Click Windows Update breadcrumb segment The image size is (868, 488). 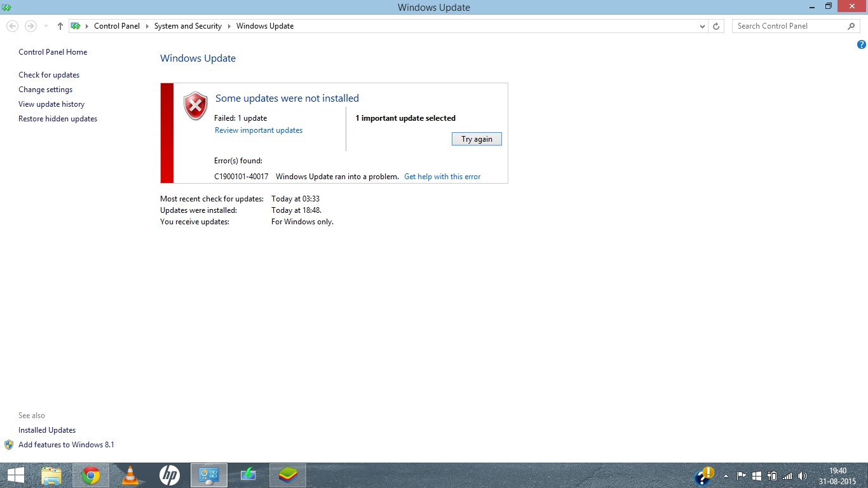coord(265,26)
